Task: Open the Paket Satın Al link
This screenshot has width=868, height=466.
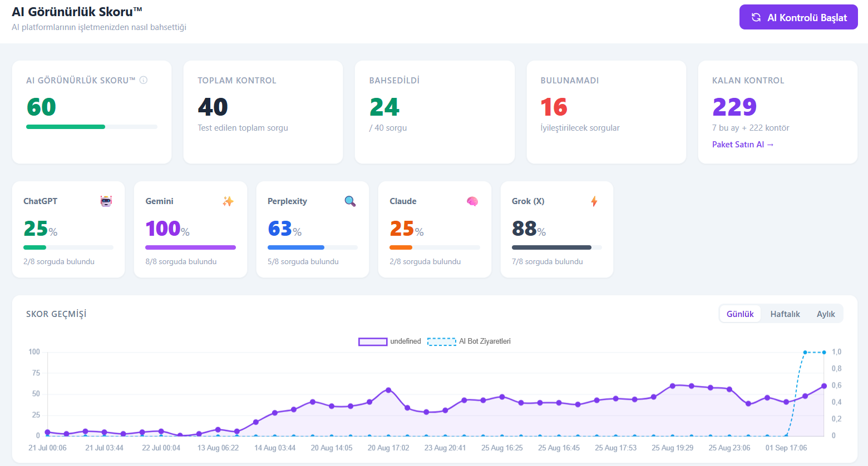Action: click(x=743, y=145)
